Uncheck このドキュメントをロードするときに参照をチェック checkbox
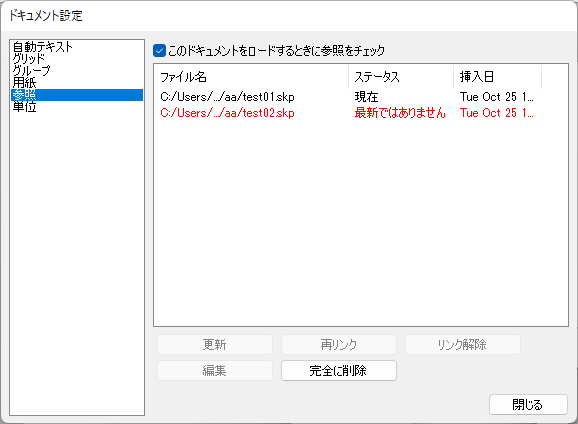The width and height of the screenshot is (578, 424). click(159, 51)
